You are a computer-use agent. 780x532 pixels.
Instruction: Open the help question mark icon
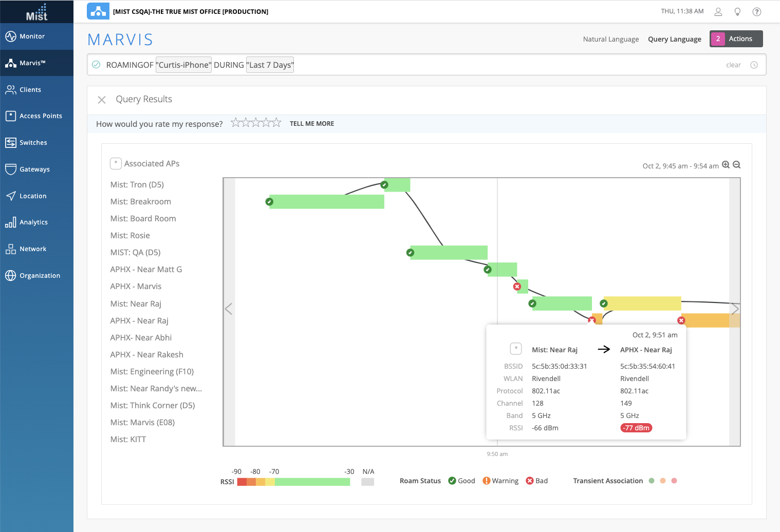(x=756, y=12)
